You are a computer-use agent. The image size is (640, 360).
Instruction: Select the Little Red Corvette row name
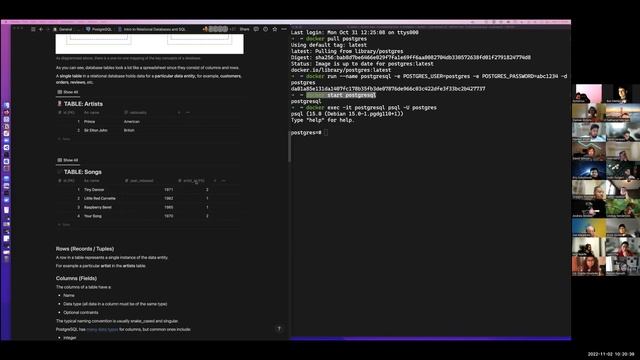(x=100, y=198)
